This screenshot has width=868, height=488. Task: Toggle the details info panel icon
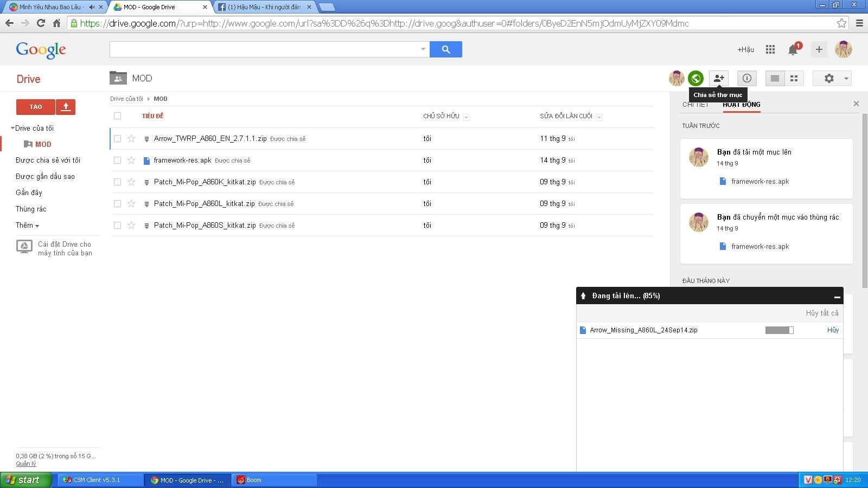pyautogui.click(x=747, y=78)
